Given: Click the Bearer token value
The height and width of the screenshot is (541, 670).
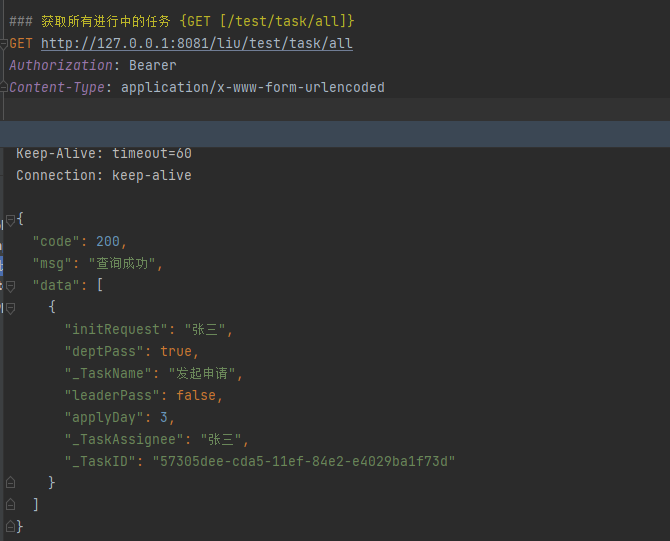Looking at the screenshot, I should 152,66.
